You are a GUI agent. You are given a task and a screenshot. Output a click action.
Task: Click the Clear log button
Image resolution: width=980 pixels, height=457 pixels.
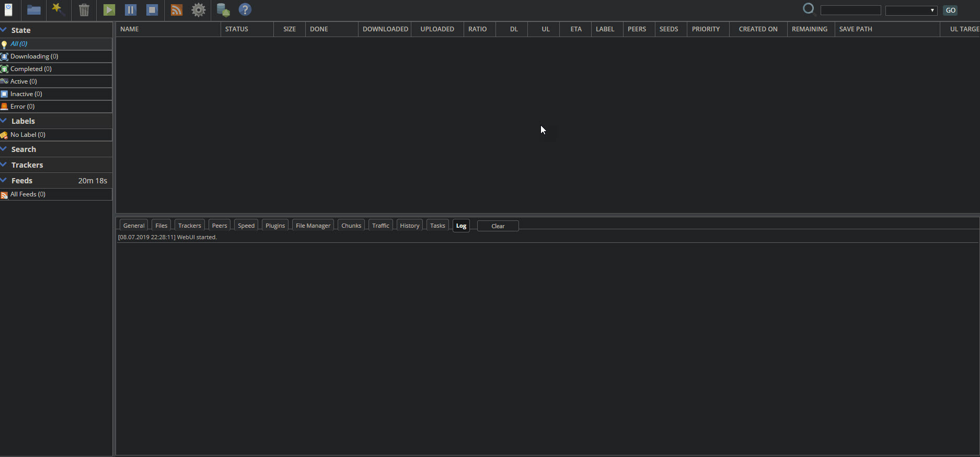498,226
